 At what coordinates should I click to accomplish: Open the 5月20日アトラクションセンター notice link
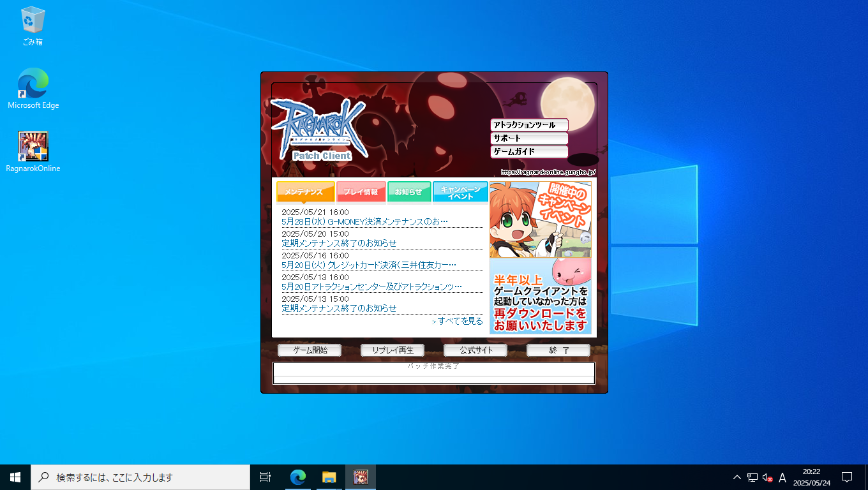[371, 287]
